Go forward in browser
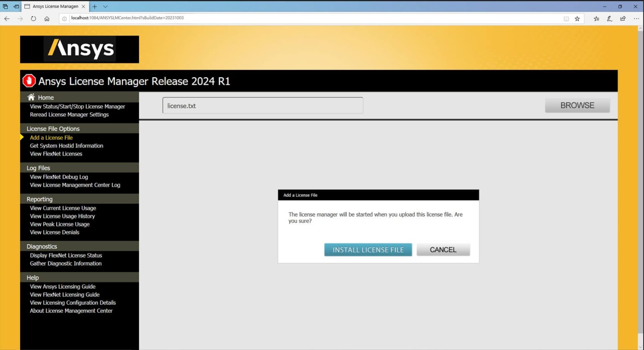 pyautogui.click(x=20, y=18)
